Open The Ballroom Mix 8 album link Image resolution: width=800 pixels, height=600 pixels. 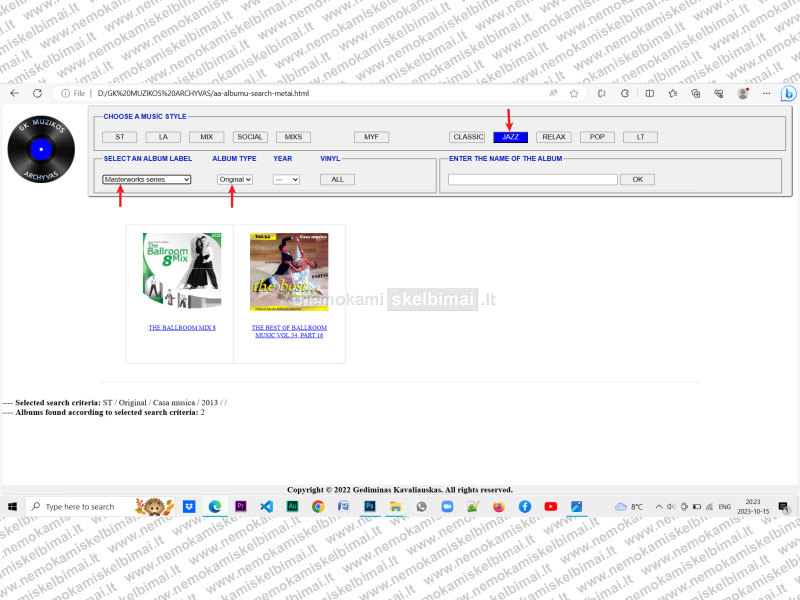pos(182,328)
